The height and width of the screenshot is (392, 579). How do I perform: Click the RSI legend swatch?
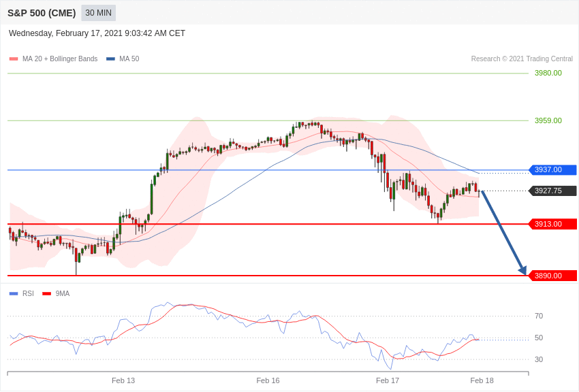click(x=14, y=294)
